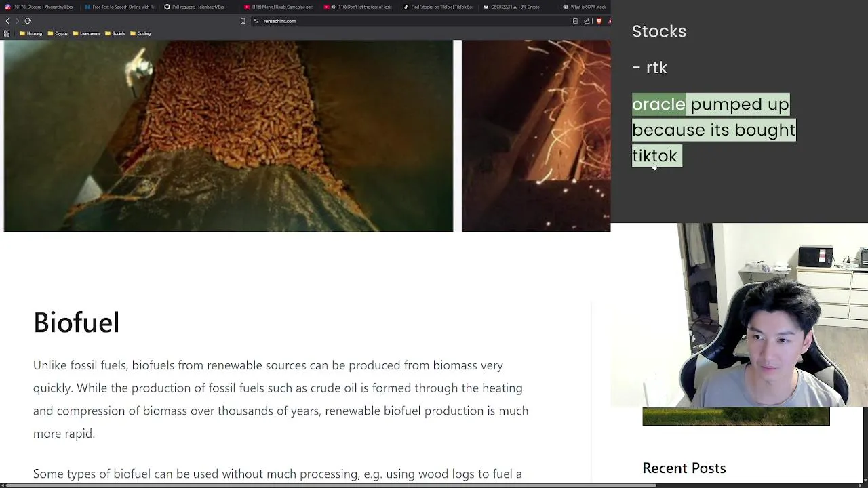Screen dimensions: 868x488
Task: Click the Recent Posts heading
Action: [684, 468]
